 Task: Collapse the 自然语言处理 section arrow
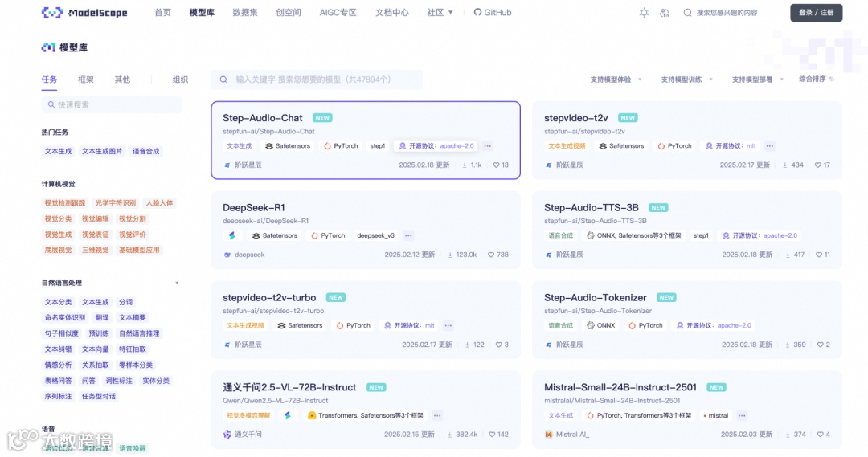point(177,283)
